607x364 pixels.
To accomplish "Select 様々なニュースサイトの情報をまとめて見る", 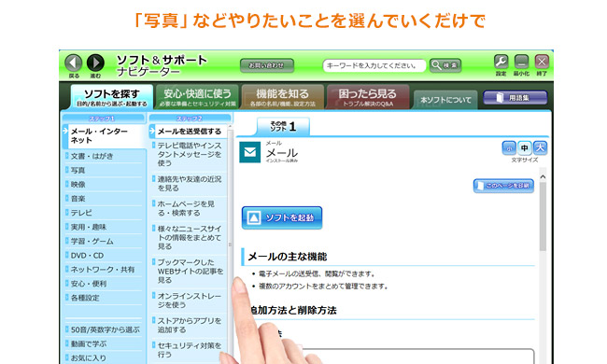I will pos(188,237).
